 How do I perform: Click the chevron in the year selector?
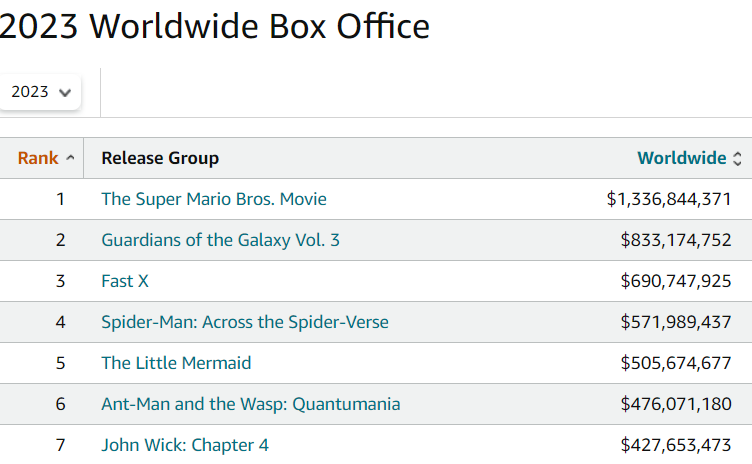tap(65, 92)
